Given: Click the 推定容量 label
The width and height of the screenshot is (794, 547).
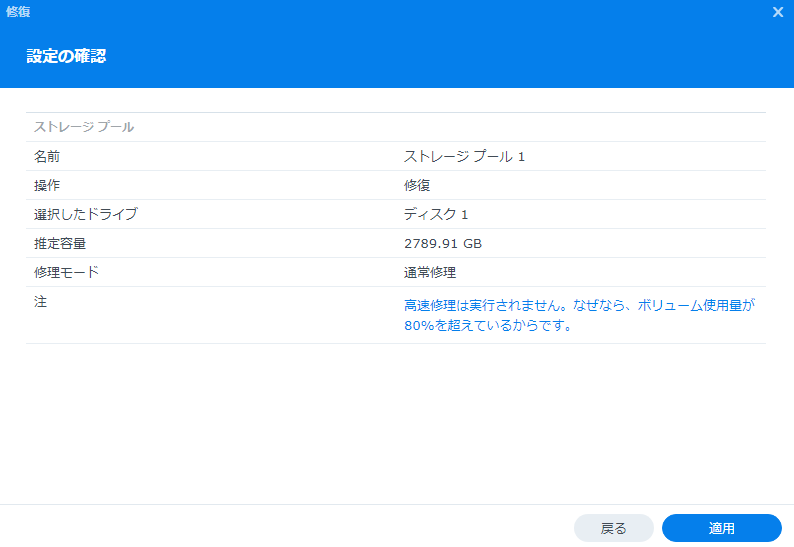Looking at the screenshot, I should pos(60,244).
